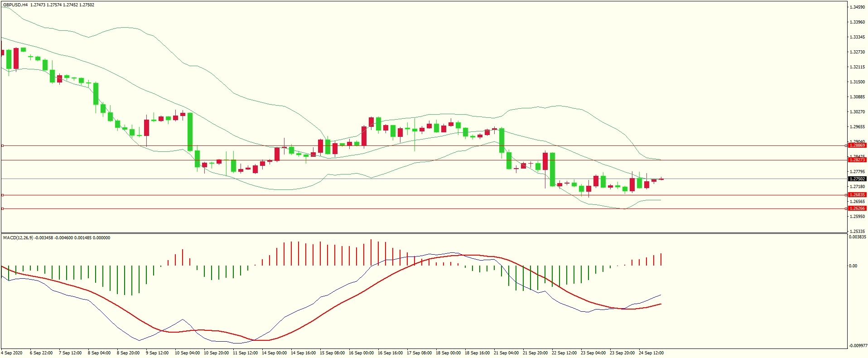Viewport: 868px width, 358px height.
Task: Click the 8 Sep 20:00 time label
Action: (x=128, y=353)
